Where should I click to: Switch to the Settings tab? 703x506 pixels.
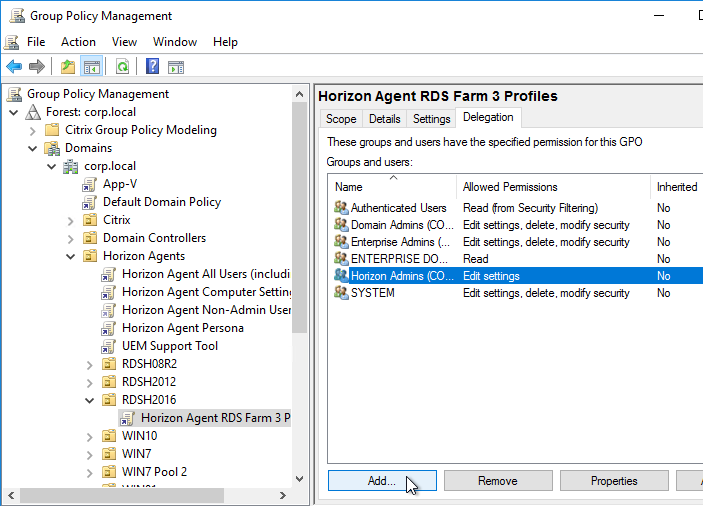(431, 119)
